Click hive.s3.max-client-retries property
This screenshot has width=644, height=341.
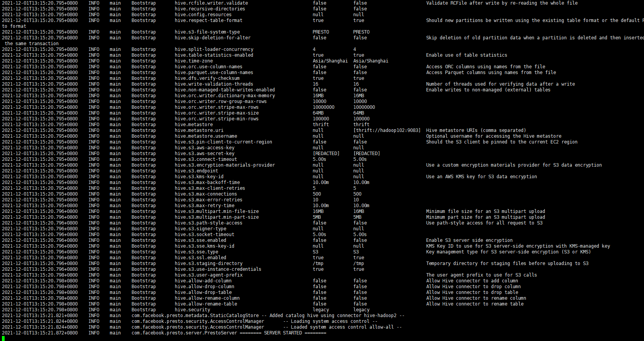(210, 188)
